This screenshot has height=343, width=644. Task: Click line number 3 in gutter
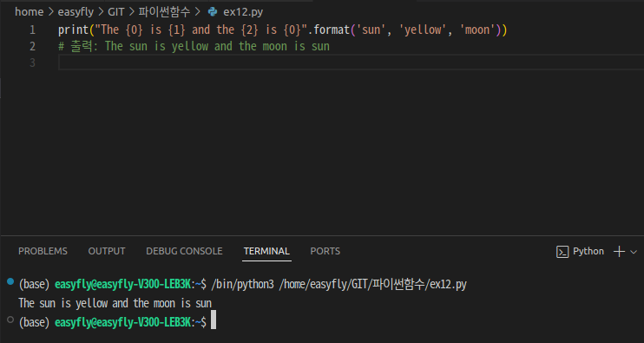(x=32, y=63)
